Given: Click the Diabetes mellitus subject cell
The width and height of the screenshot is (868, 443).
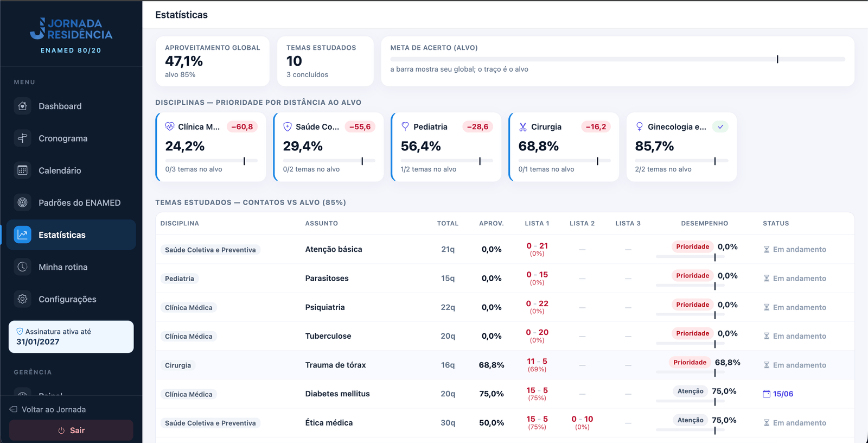Looking at the screenshot, I should click(x=337, y=394).
